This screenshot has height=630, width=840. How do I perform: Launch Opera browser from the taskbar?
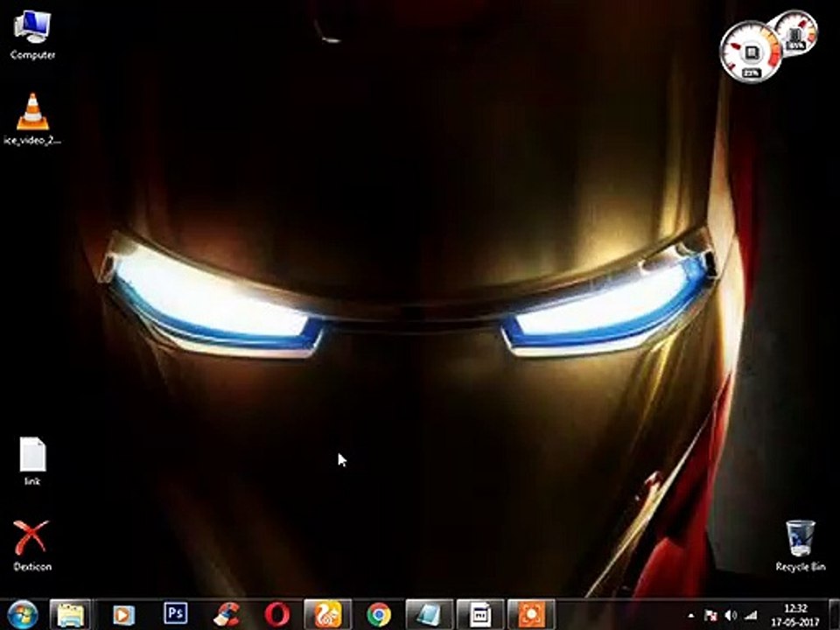pos(277,614)
